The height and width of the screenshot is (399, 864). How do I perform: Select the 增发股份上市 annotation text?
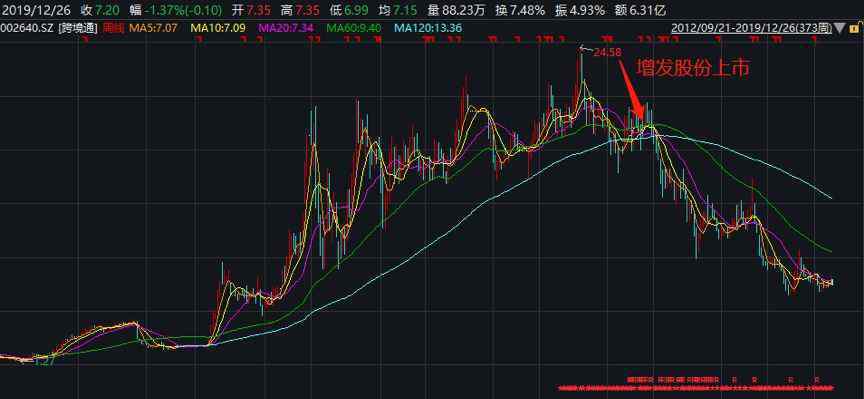click(693, 68)
